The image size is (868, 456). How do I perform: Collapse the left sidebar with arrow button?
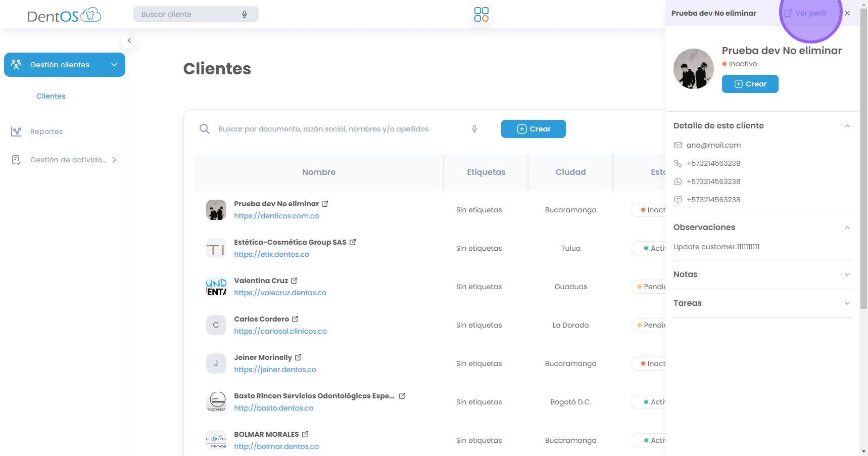[129, 40]
